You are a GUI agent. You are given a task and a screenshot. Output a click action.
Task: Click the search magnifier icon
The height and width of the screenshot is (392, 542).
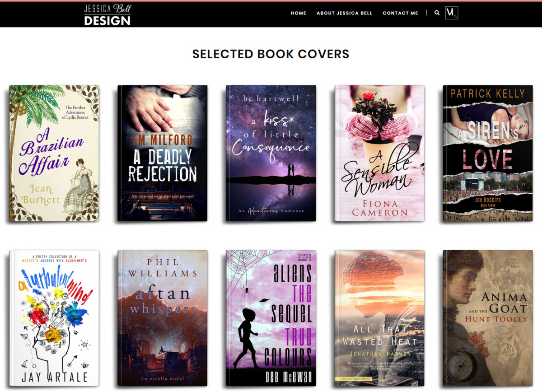(x=437, y=13)
